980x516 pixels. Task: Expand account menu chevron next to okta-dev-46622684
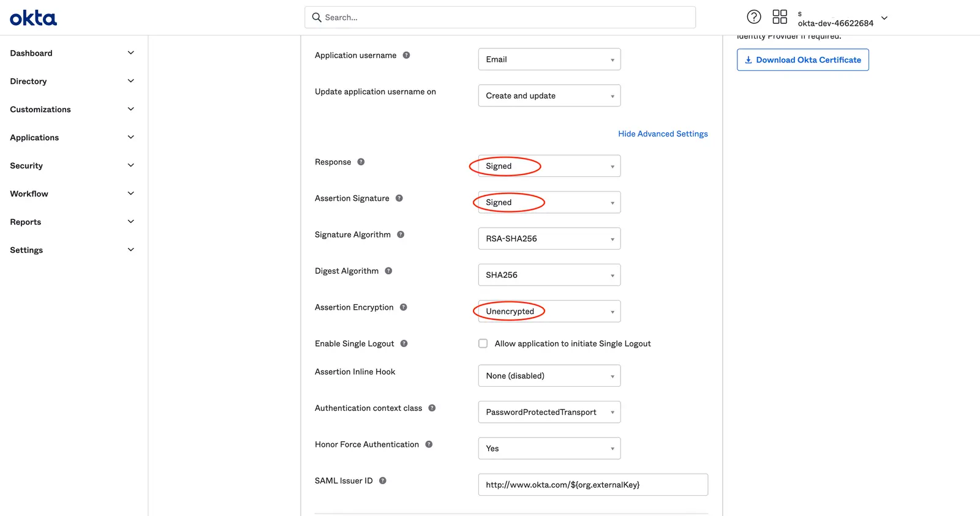[x=884, y=18]
